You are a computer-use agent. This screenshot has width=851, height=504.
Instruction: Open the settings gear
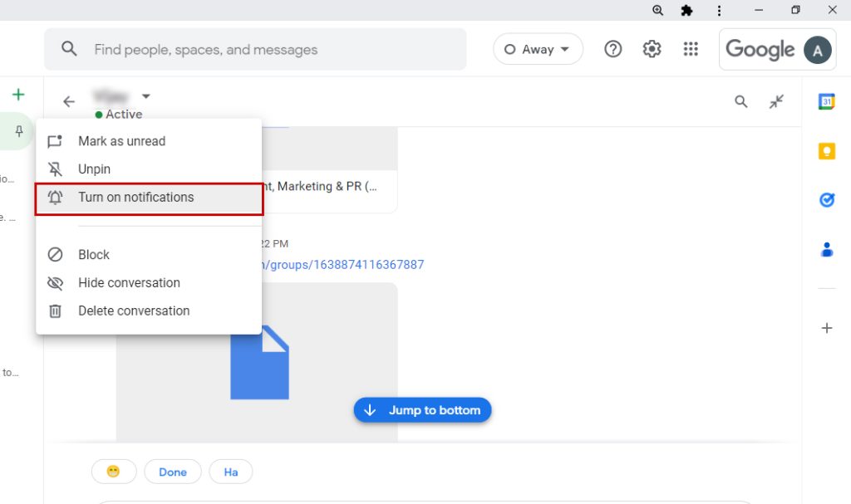tap(652, 50)
